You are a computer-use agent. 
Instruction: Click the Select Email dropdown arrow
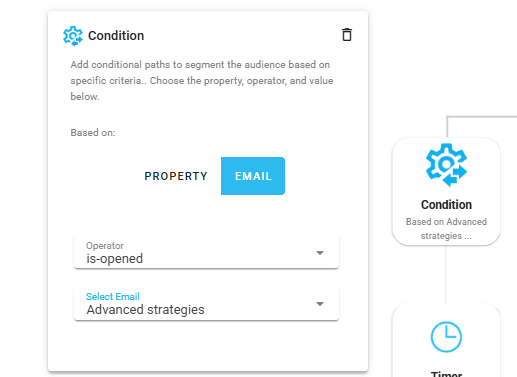pyautogui.click(x=320, y=304)
